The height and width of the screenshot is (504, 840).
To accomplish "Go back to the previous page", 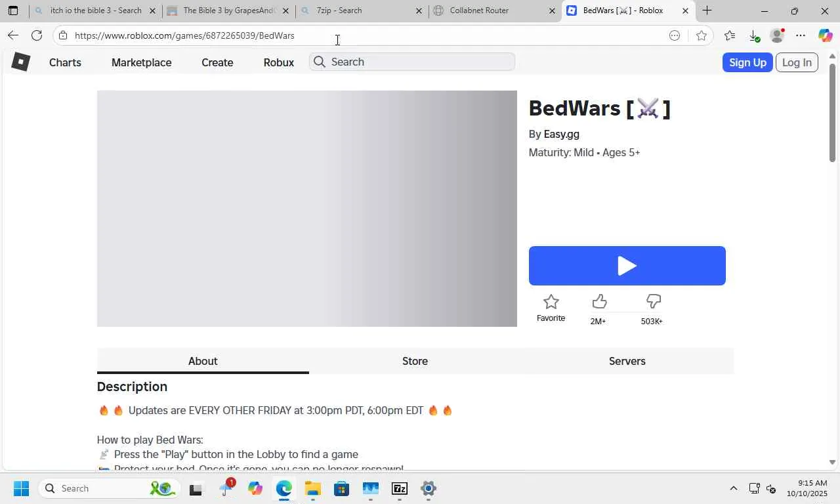I will [x=13, y=35].
